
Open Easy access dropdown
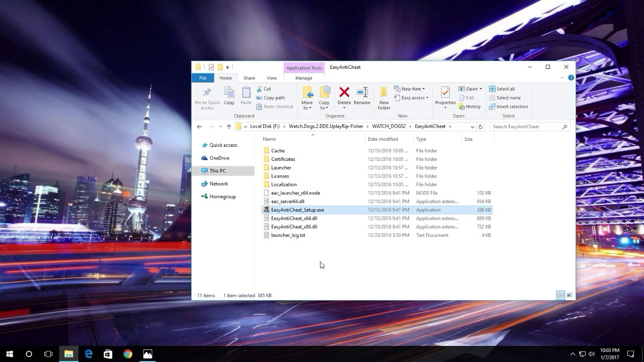click(411, 98)
